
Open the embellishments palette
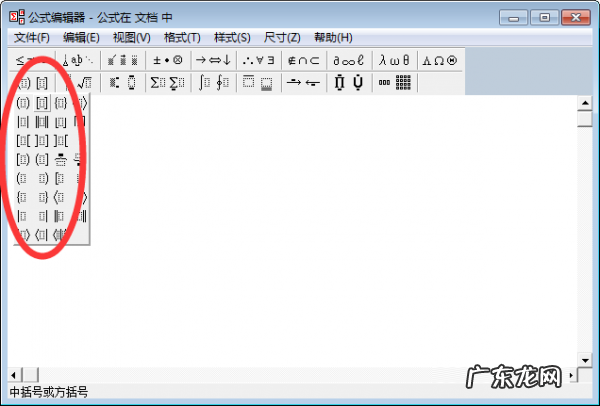point(123,60)
